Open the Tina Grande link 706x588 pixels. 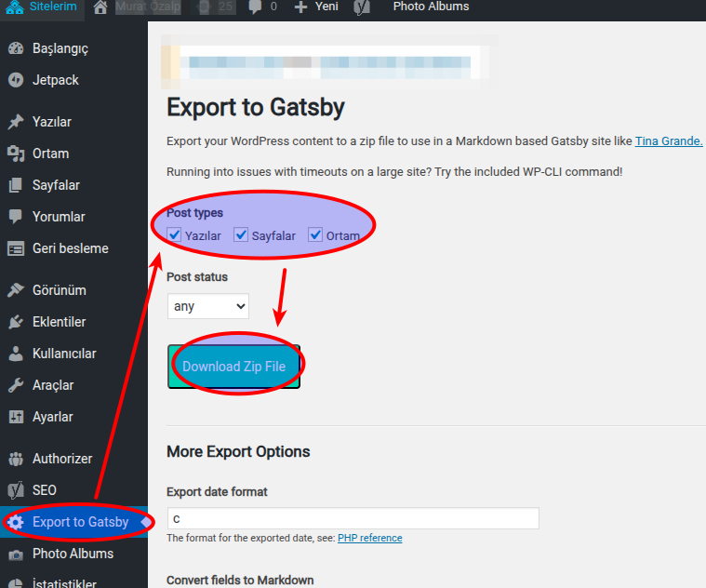coord(669,141)
